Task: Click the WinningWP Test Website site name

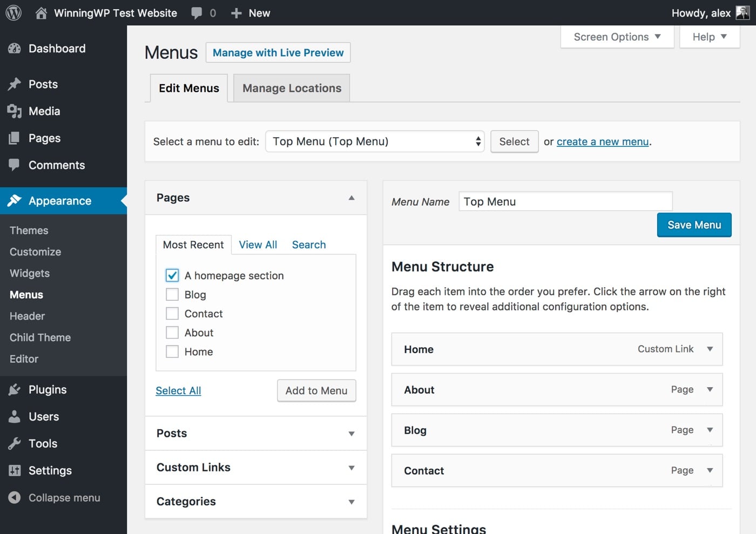Action: click(116, 13)
